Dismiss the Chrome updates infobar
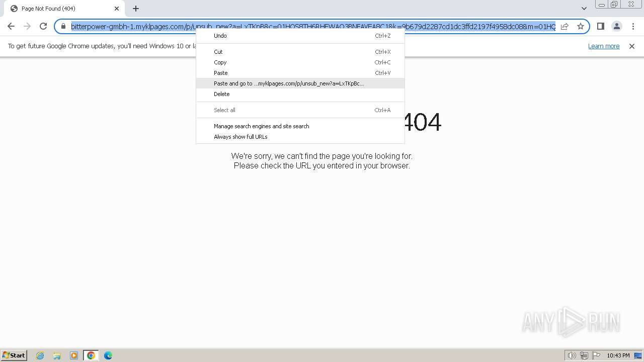 [x=631, y=46]
